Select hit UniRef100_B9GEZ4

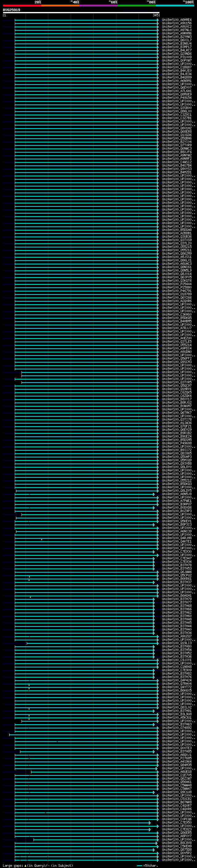tap(177, 436)
